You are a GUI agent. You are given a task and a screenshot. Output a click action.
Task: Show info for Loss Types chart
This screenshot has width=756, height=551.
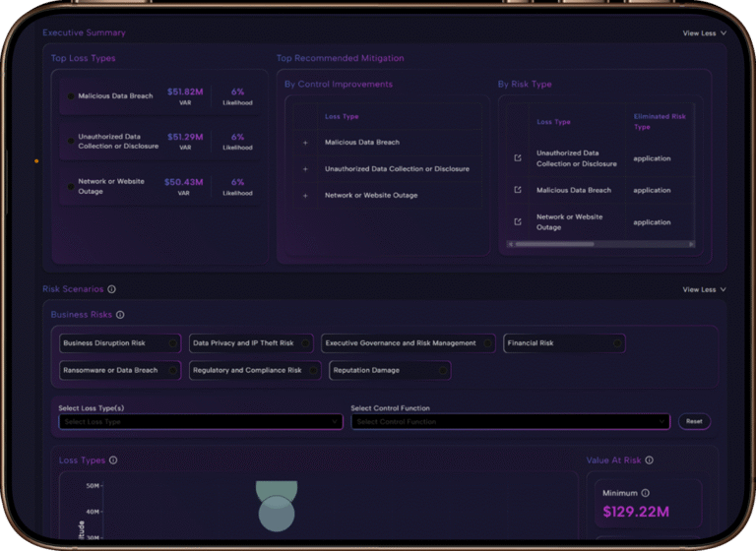click(113, 460)
